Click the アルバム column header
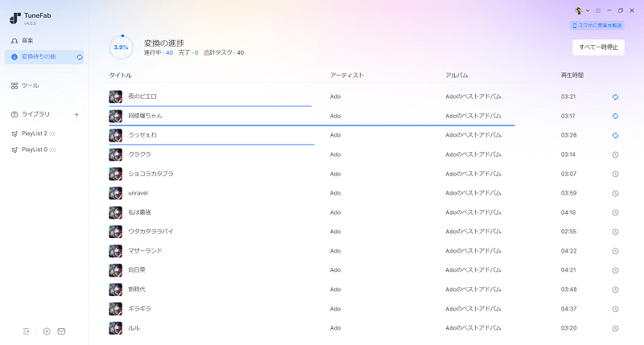 pos(456,75)
